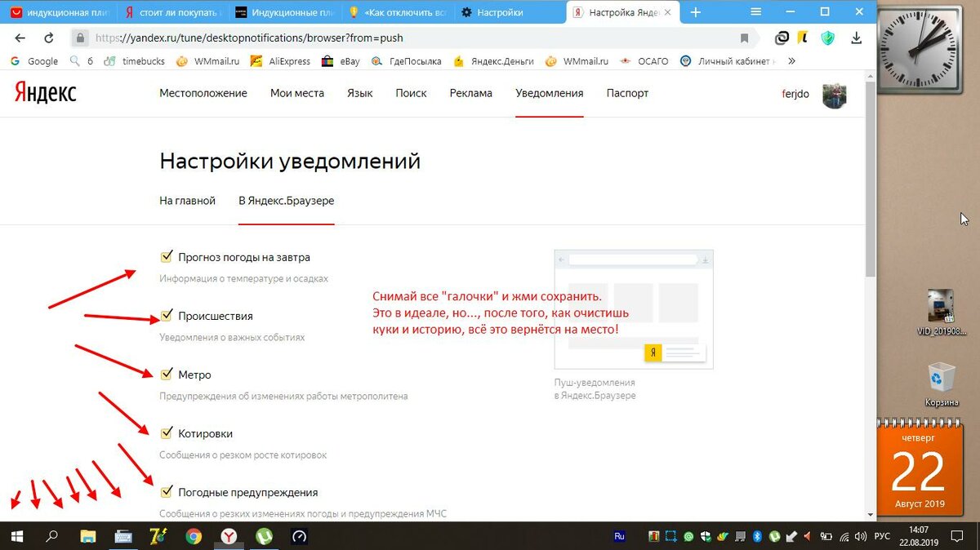This screenshot has width=980, height=550.
Task: Uncheck the Происшествия checkbox
Action: click(167, 315)
